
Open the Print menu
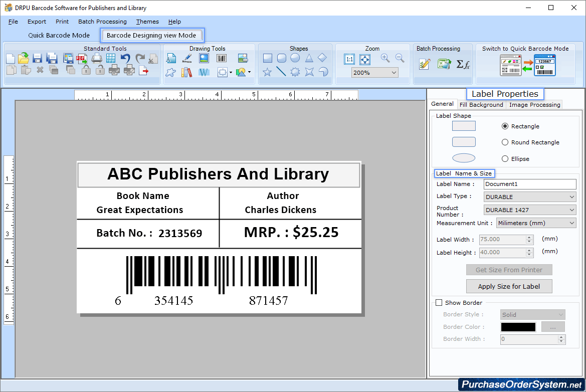[x=62, y=22]
